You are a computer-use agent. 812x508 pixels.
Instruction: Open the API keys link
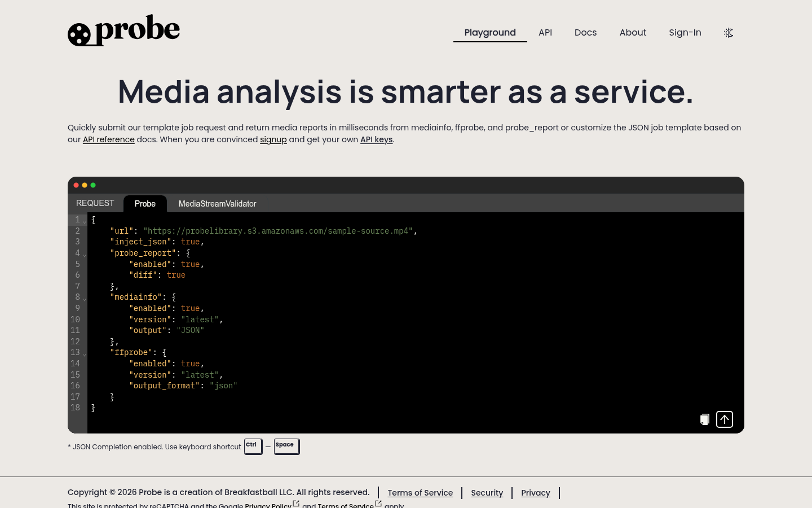[x=377, y=139]
